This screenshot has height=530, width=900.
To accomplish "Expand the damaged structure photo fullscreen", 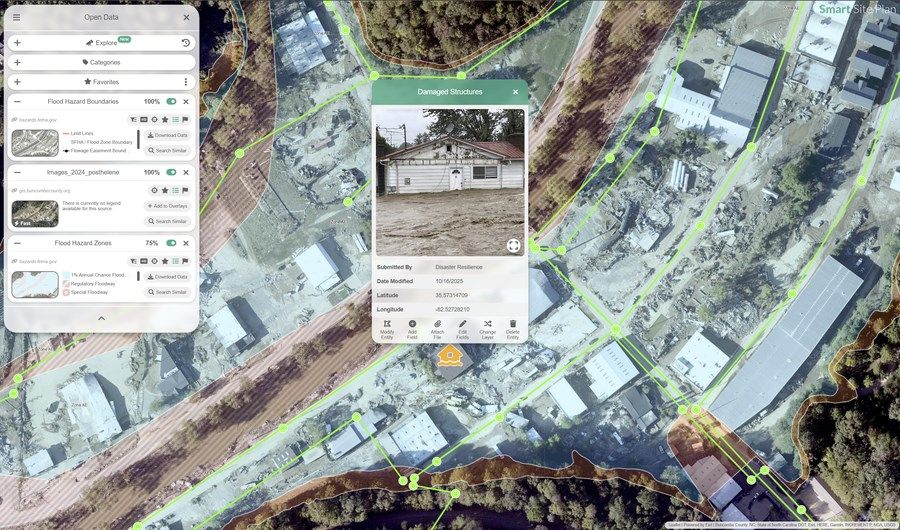I will [x=513, y=245].
